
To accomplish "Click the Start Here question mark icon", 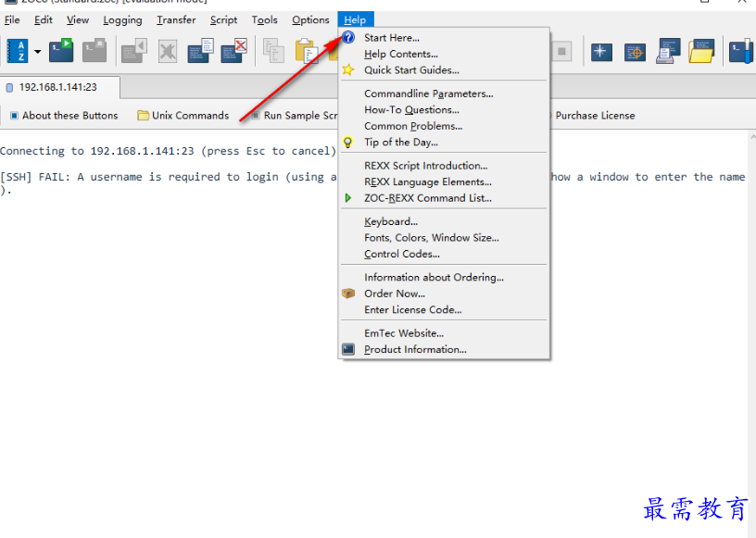I will click(348, 38).
